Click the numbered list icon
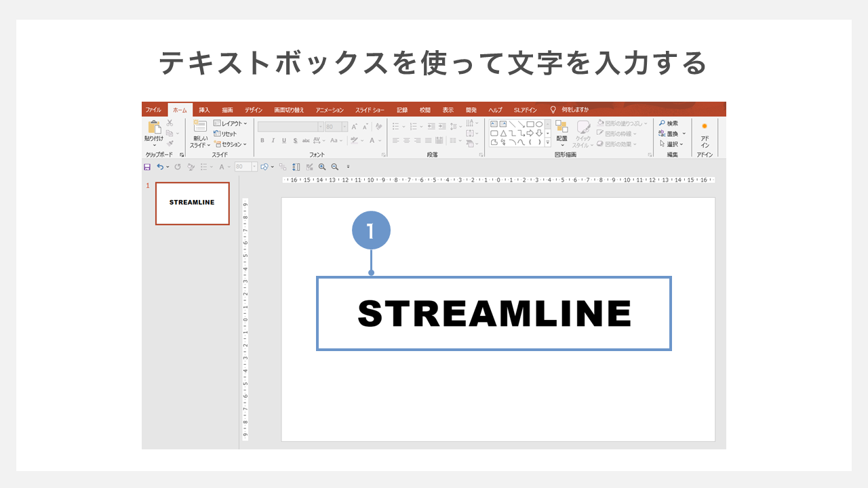Screen dimensions: 868x488 (414, 127)
